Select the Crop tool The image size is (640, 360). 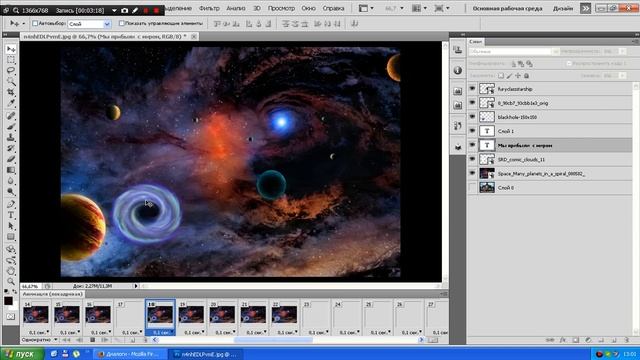pyautogui.click(x=11, y=93)
